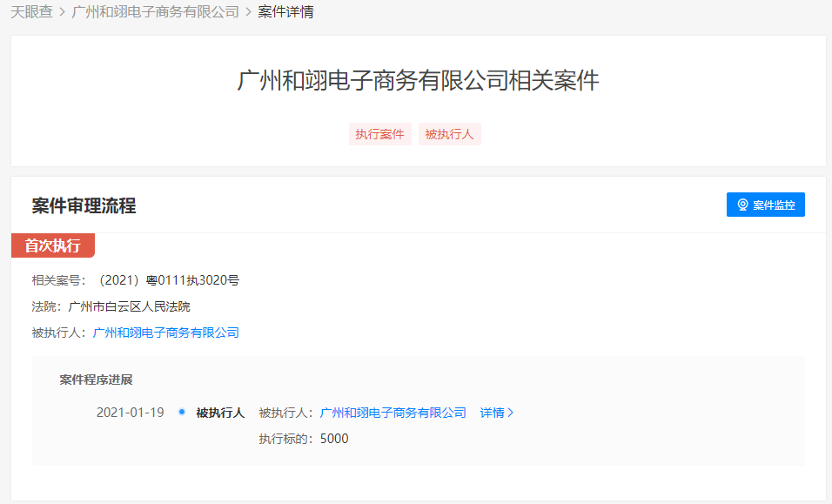Click breadcrumb separator arrow before 案件详情
Viewport: 832px width, 504px height.
(248, 11)
